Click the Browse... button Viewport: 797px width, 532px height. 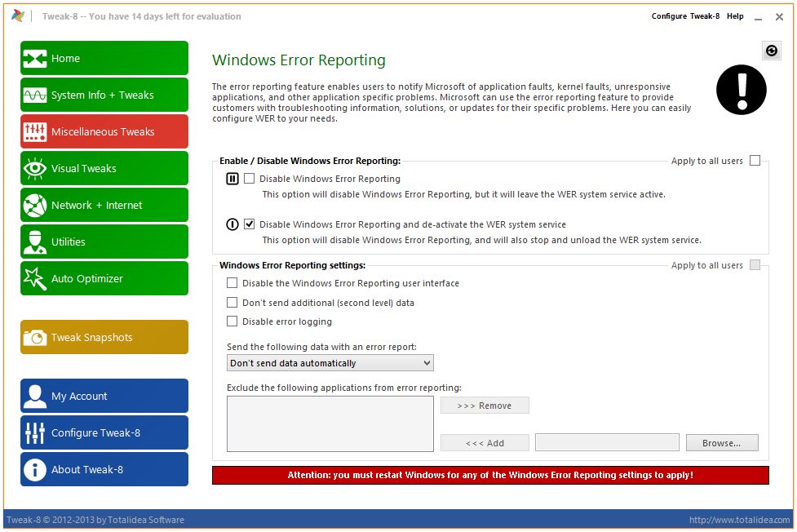[722, 443]
